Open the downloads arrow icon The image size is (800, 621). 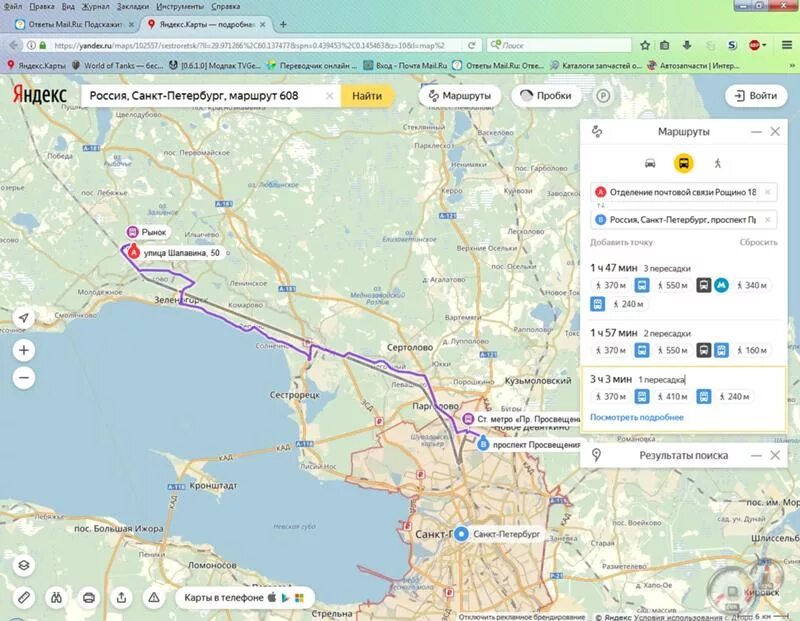[687, 45]
